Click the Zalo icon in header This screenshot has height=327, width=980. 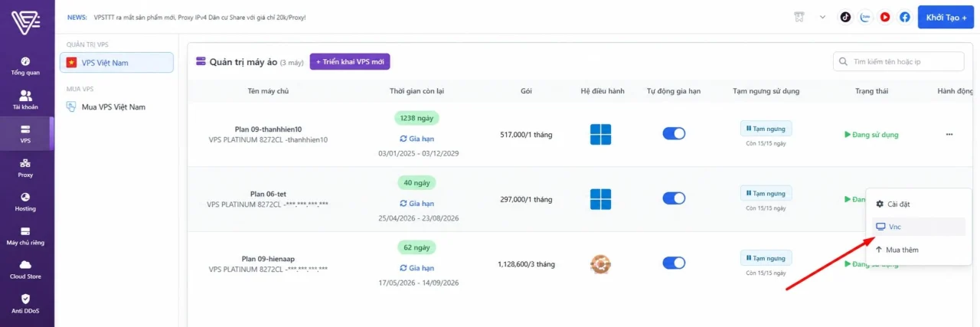pos(865,17)
